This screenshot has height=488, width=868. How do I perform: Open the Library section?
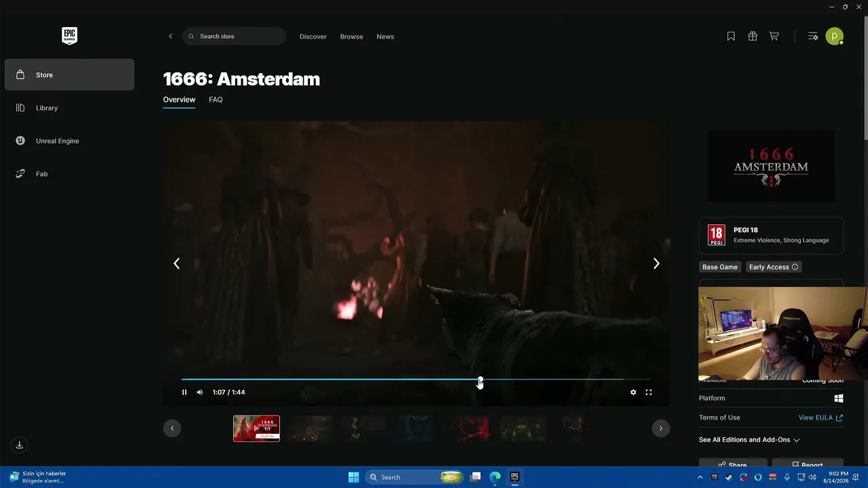(69, 108)
